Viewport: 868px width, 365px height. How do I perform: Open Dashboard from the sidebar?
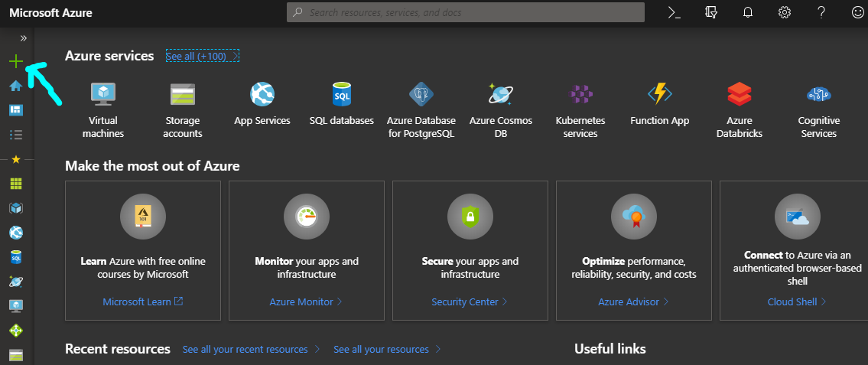pos(15,110)
